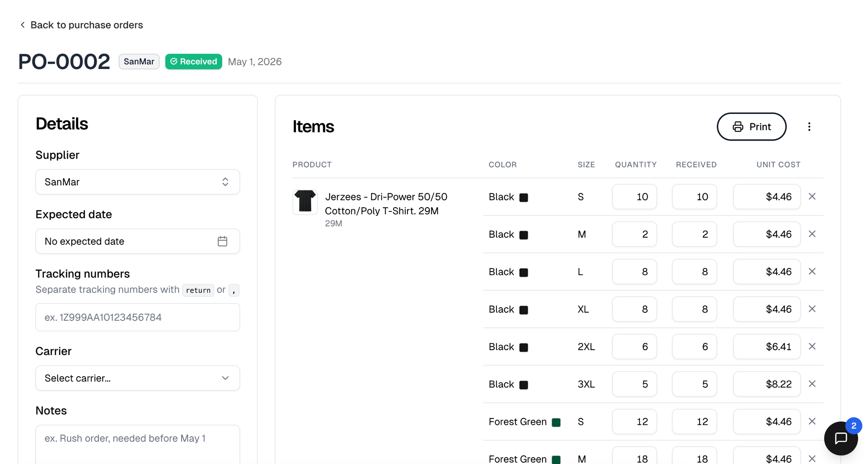Viewport: 868px width, 464px height.
Task: Edit received count for Black size S
Action: pos(694,197)
